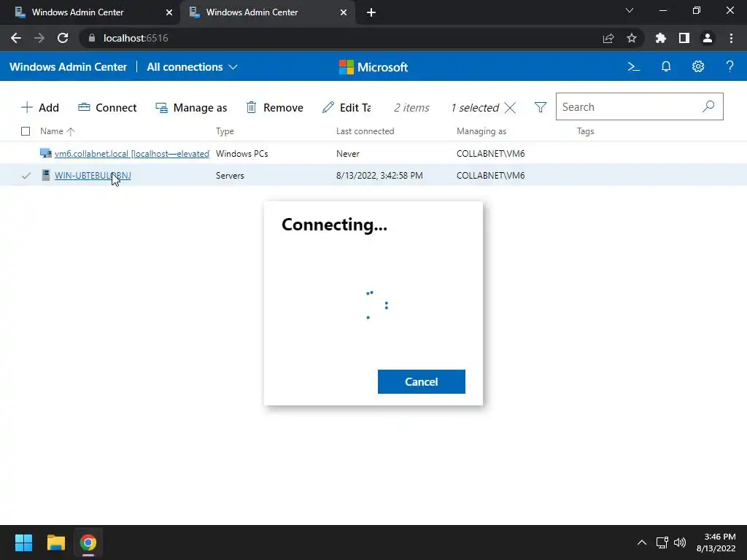Screen dimensions: 747x560
Task: Expand the All connections dropdown
Action: point(192,67)
